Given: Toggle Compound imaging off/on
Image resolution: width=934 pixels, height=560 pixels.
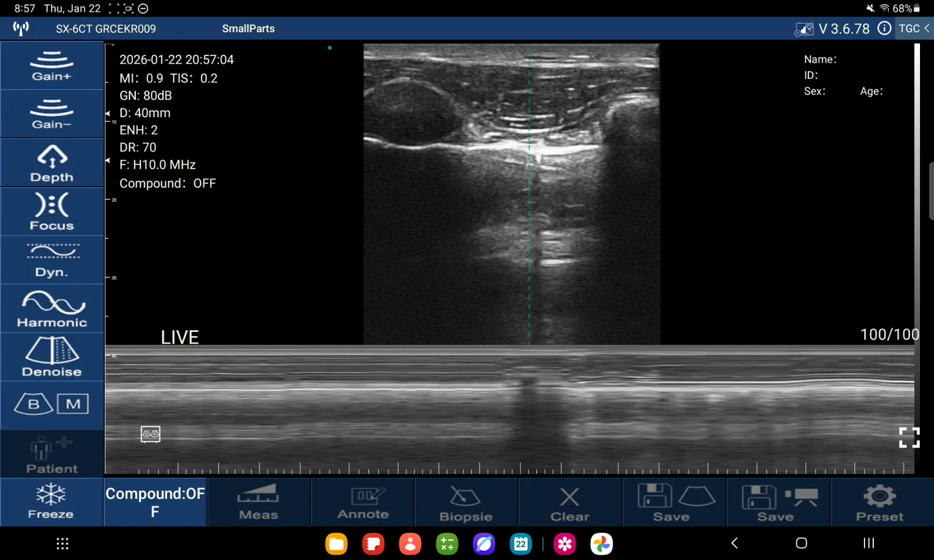Looking at the screenshot, I should [x=155, y=502].
